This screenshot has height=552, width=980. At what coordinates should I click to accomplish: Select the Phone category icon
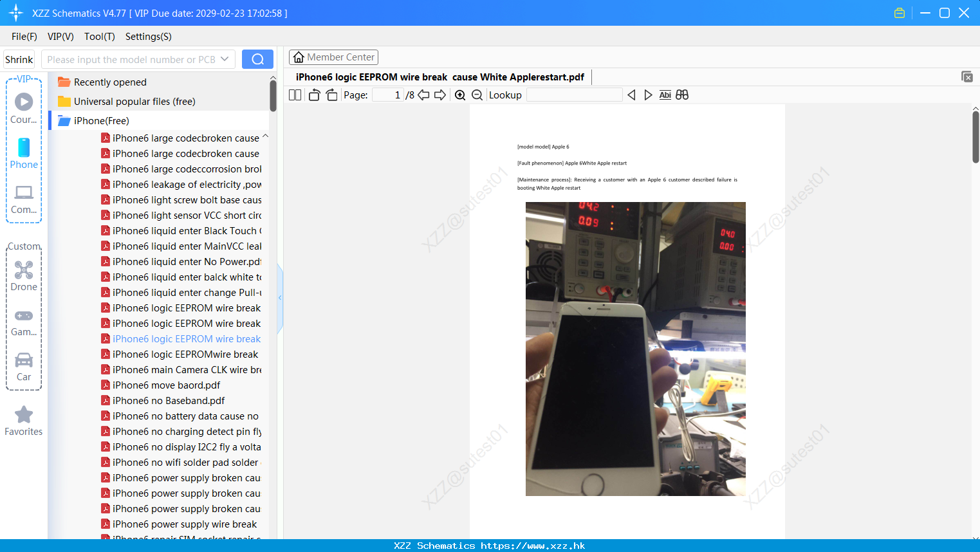pos(24,154)
